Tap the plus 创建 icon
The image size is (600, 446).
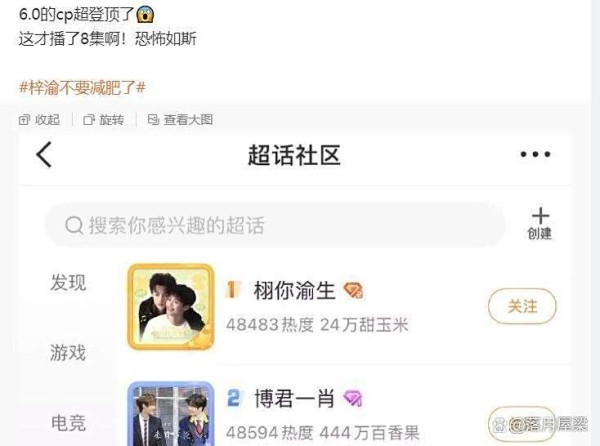point(540,224)
